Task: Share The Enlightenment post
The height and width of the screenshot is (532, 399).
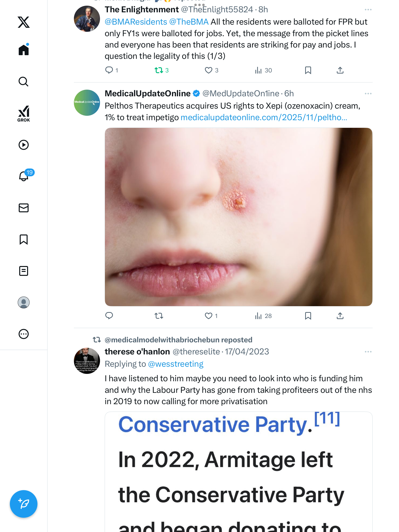Action: (340, 70)
